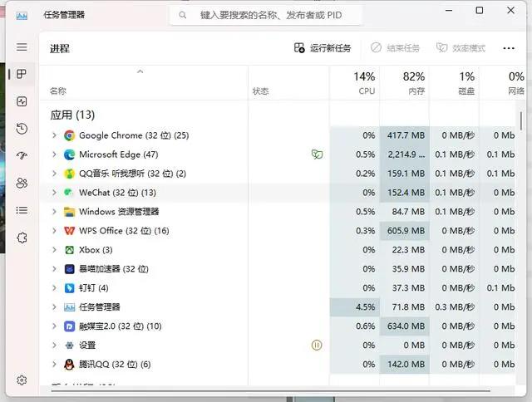Sort by the 名称 column header
Screen dimensions: 532x402
[144, 83]
